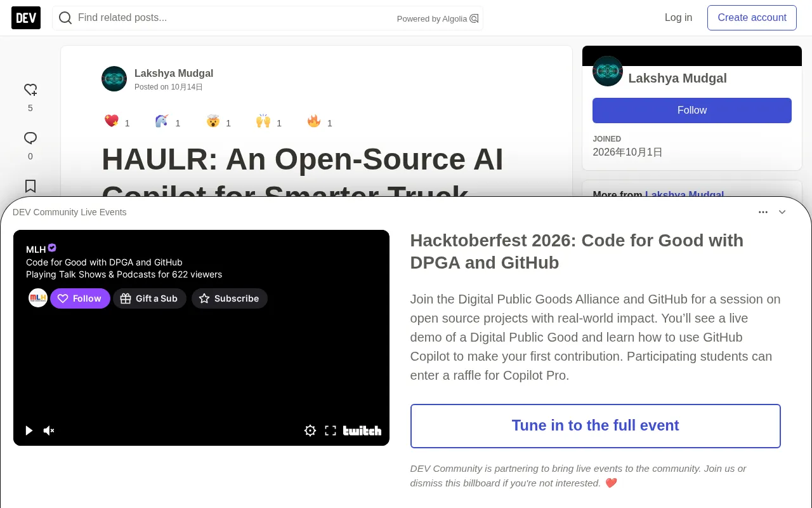The height and width of the screenshot is (508, 812).
Task: Open the billboard three-dots menu
Action: click(763, 212)
